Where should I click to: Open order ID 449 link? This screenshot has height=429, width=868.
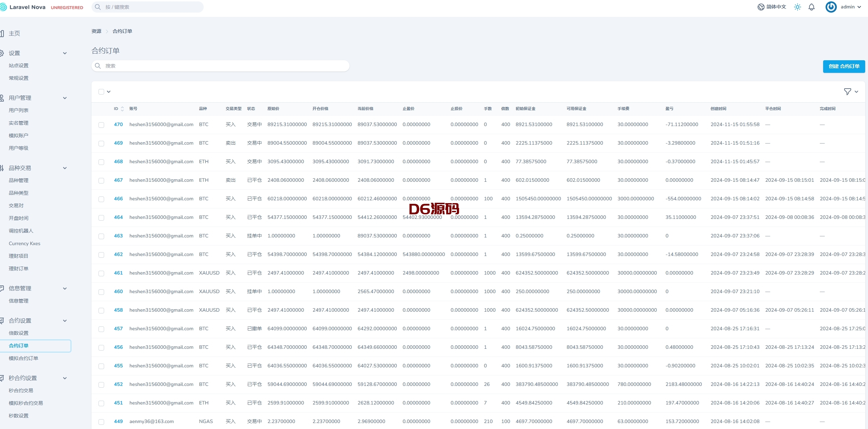tap(118, 422)
